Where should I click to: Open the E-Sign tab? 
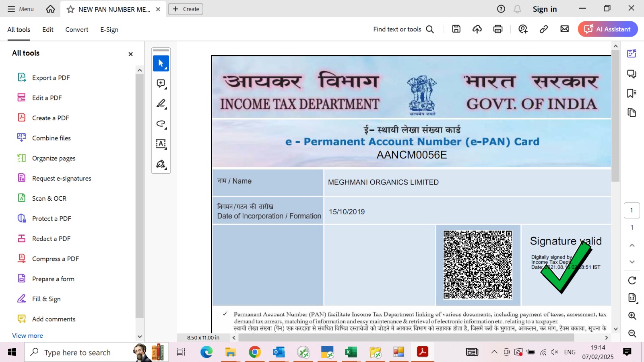click(x=109, y=29)
